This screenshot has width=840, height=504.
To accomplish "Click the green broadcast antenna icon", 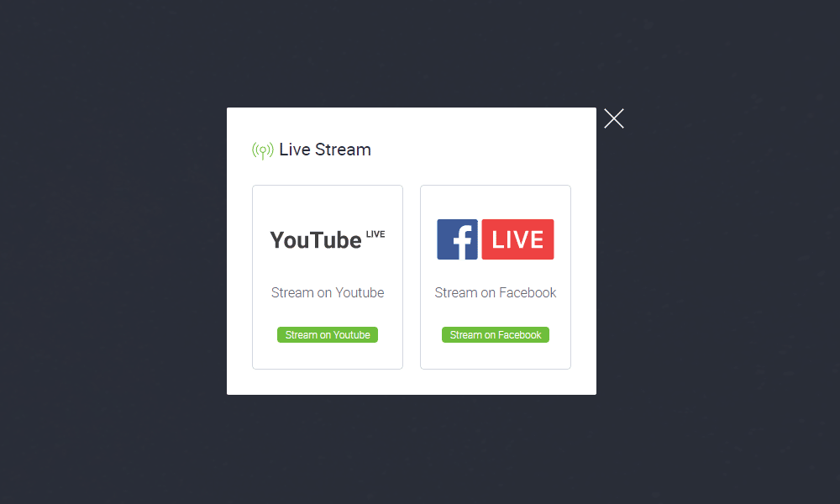I will [262, 150].
